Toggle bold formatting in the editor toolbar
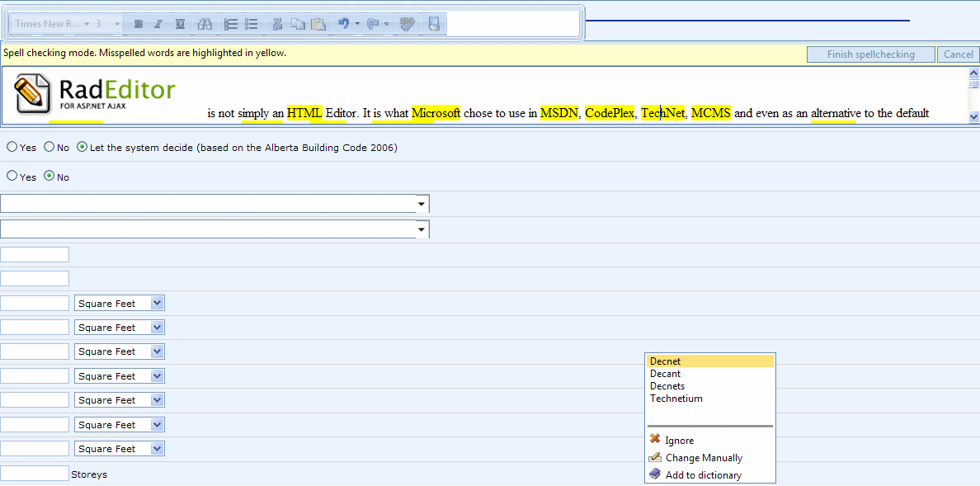The image size is (980, 486). click(138, 24)
